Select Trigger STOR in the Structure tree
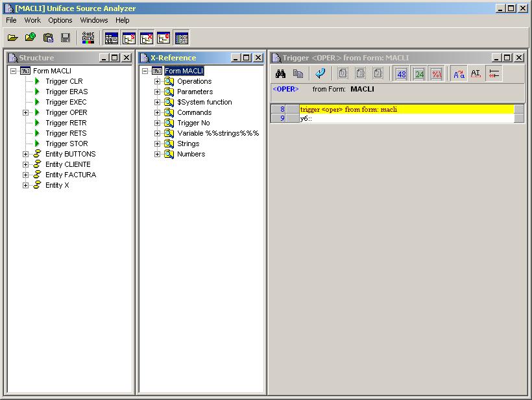 point(66,144)
